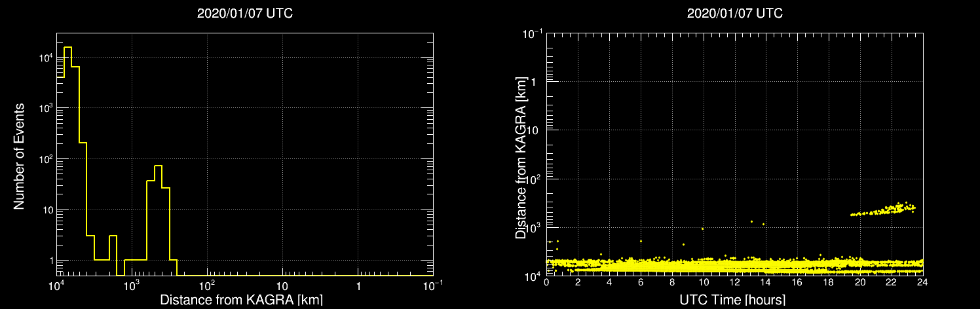Click the 10^2 tick on histogram y-axis

pos(45,158)
